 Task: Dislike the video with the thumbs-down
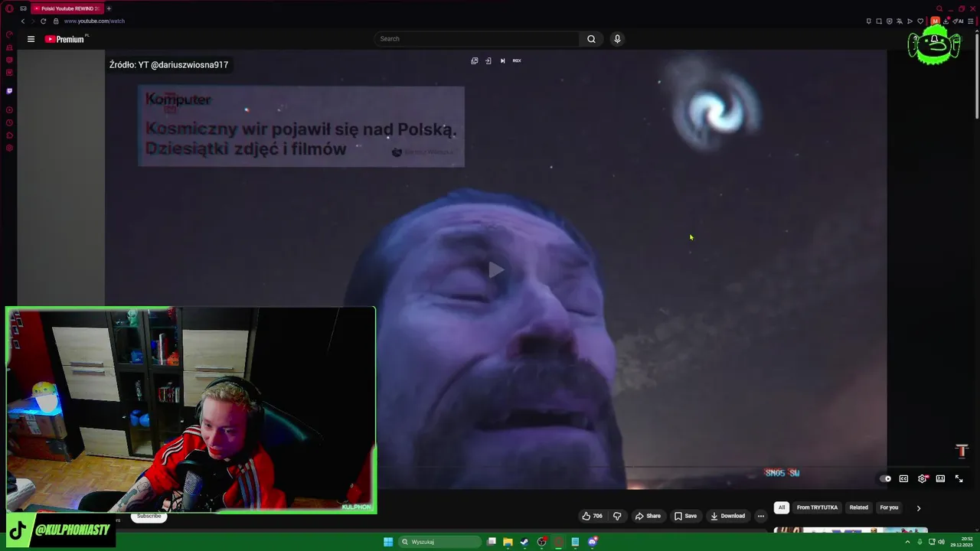[617, 516]
